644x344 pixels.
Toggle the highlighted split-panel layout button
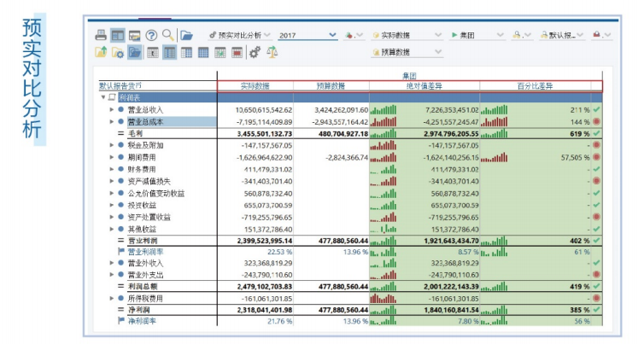[118, 35]
